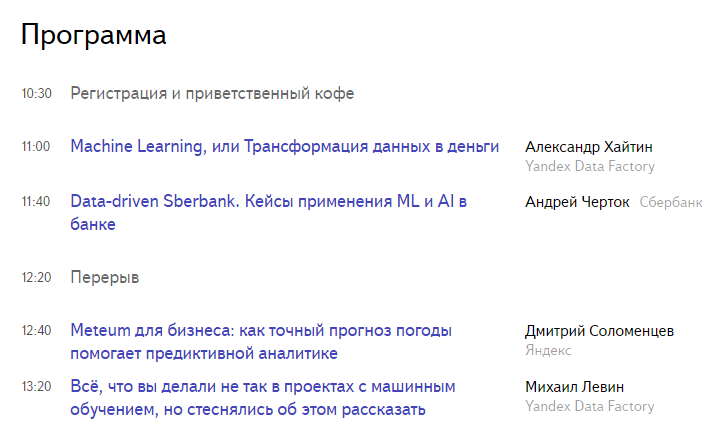Click speaker name Михаил Левин
This screenshot has height=439, width=724.
tap(574, 386)
